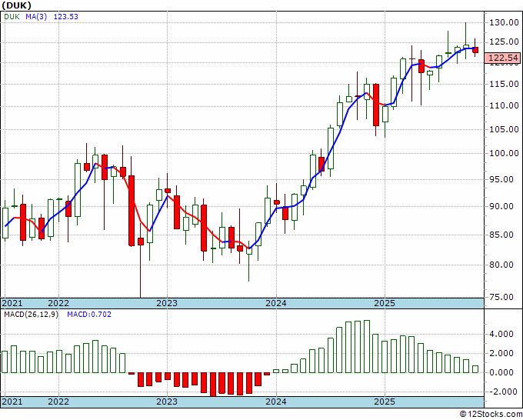This screenshot has width=523, height=420.
Task: Click 2024 on the MACD timeline
Action: tap(276, 402)
